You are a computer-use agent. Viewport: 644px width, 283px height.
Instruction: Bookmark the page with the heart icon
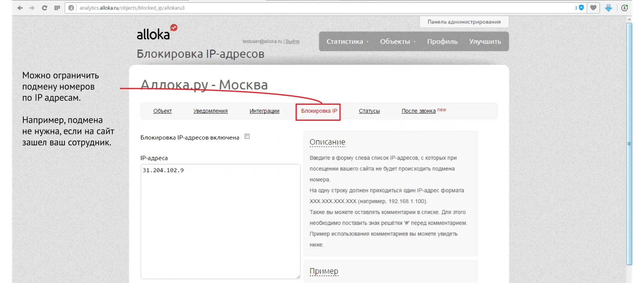click(x=593, y=8)
